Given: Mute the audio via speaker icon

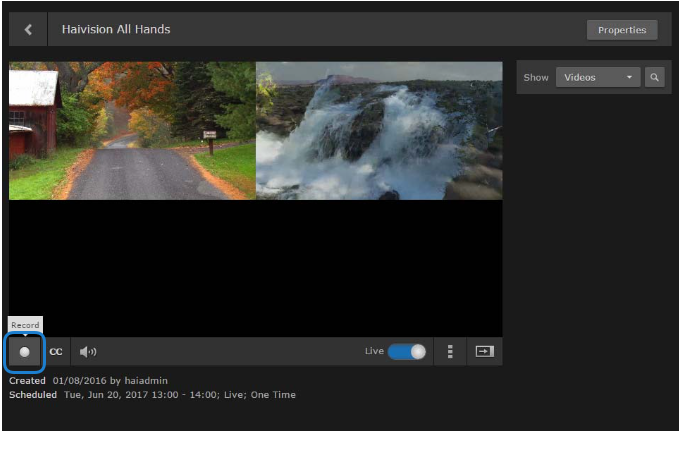Looking at the screenshot, I should click(x=88, y=352).
